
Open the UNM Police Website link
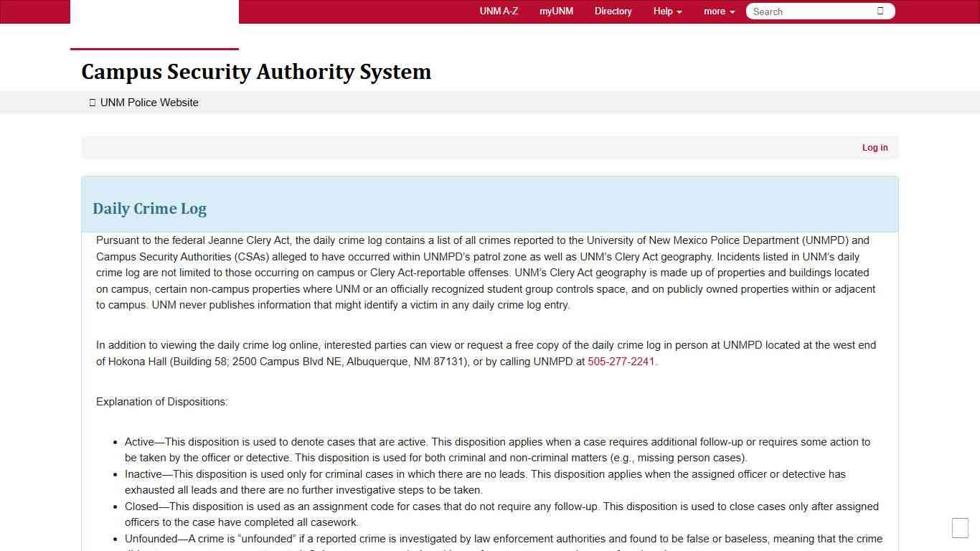tap(149, 102)
